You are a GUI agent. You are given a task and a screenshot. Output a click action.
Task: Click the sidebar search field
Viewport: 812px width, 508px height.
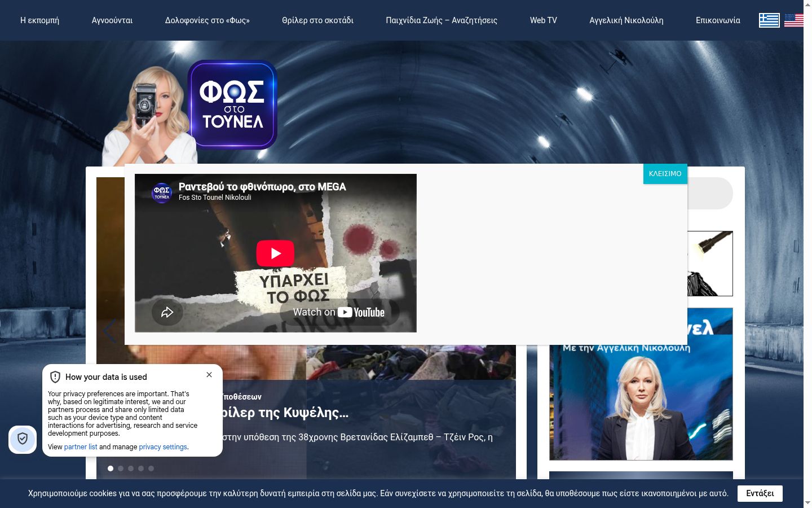click(x=710, y=194)
